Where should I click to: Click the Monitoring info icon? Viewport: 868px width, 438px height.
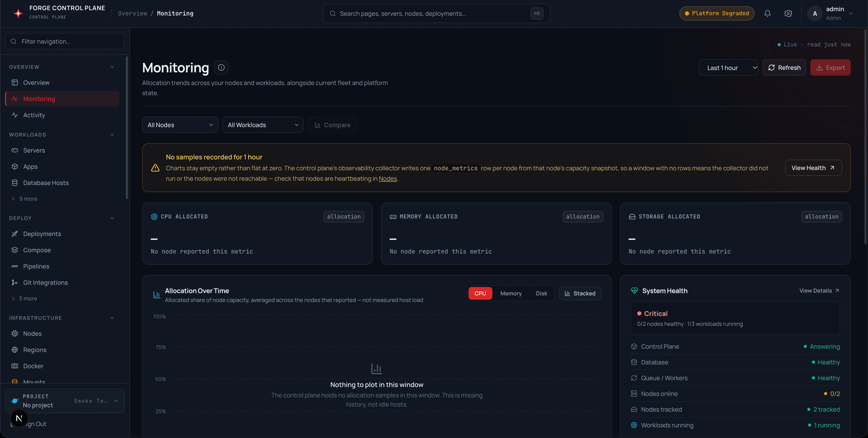221,68
